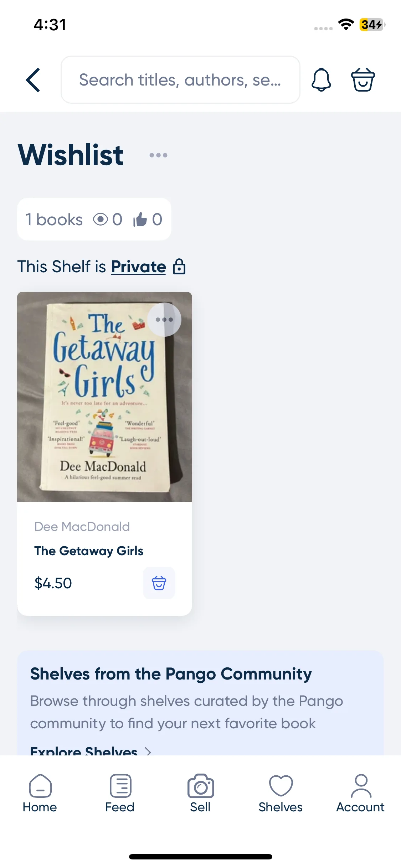The image size is (401, 868).
Task: Go to the Account tab
Action: tap(361, 793)
